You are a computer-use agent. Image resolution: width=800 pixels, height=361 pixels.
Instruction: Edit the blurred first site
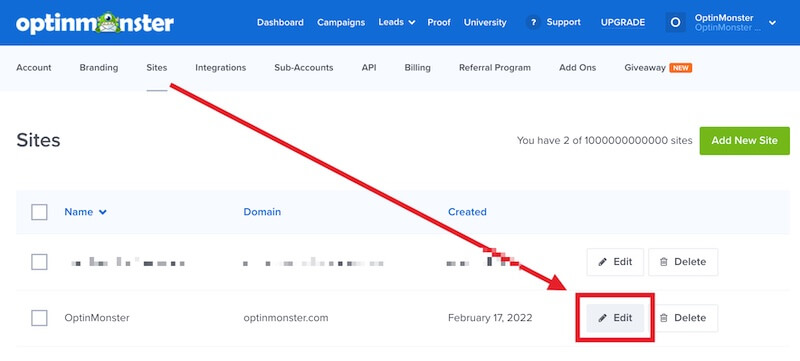click(x=615, y=262)
